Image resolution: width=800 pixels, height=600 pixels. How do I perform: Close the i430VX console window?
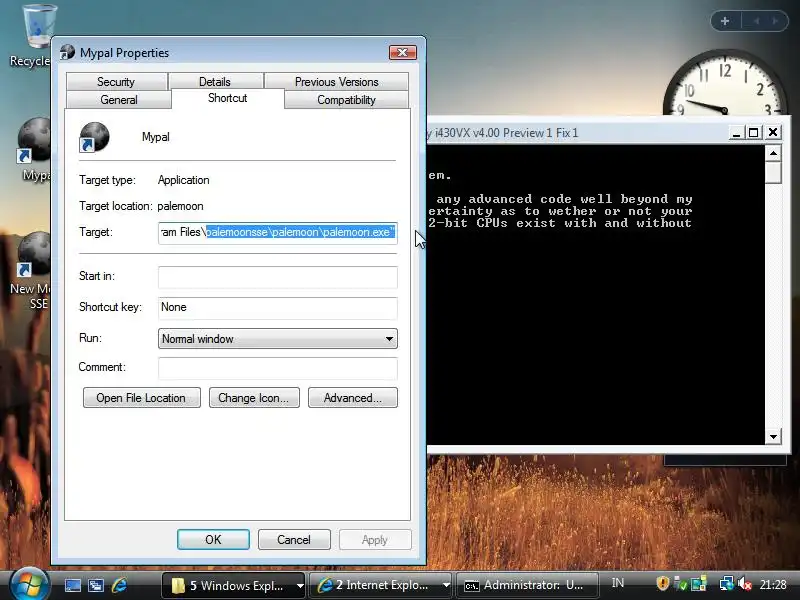coord(773,133)
